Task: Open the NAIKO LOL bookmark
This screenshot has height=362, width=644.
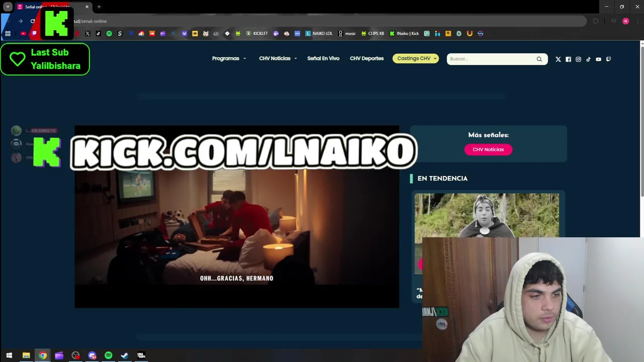Action: 319,34
